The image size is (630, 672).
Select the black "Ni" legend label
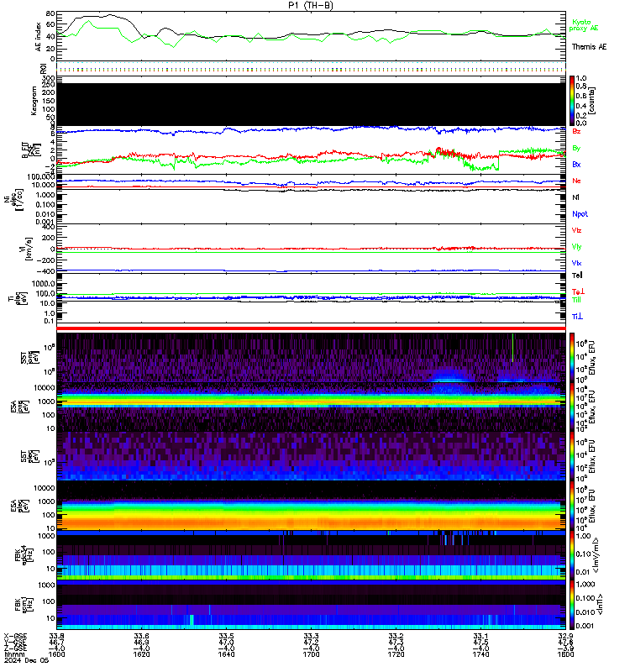pyautogui.click(x=575, y=197)
